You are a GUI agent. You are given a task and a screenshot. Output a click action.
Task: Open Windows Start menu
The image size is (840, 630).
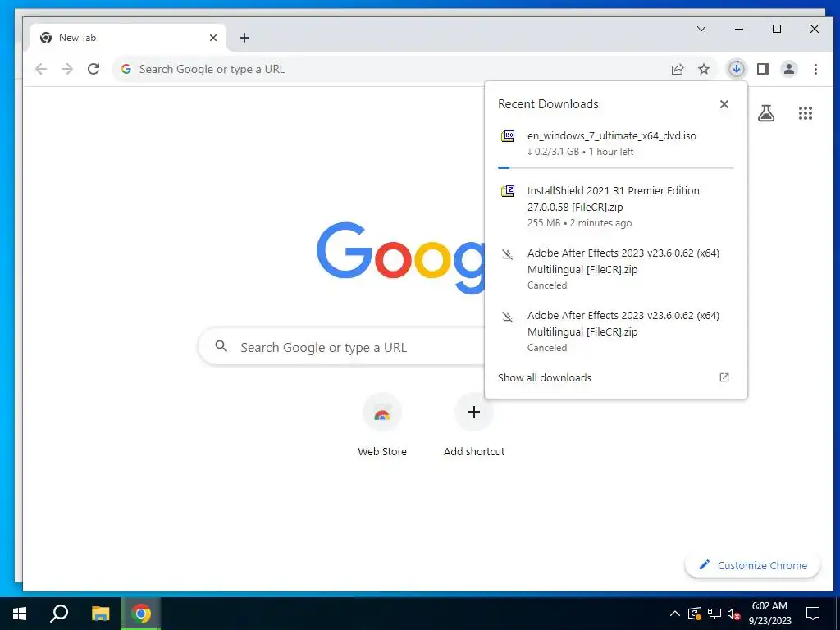(20, 614)
